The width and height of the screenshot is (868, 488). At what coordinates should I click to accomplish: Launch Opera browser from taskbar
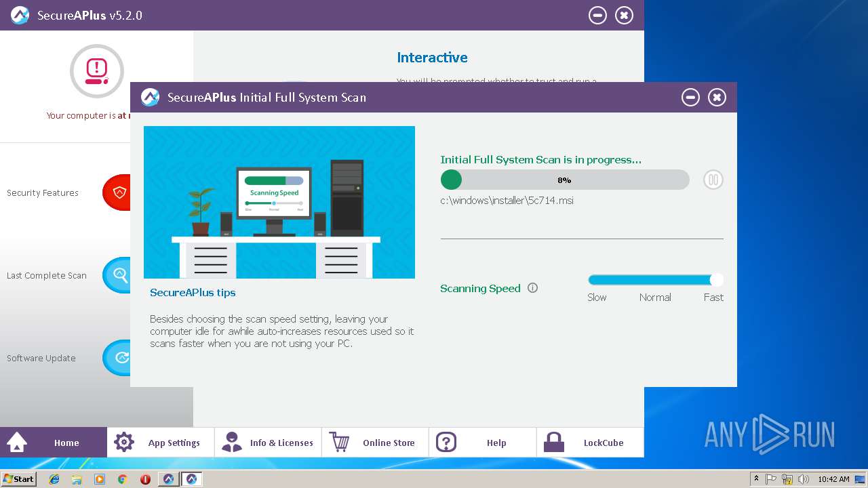pos(145,479)
